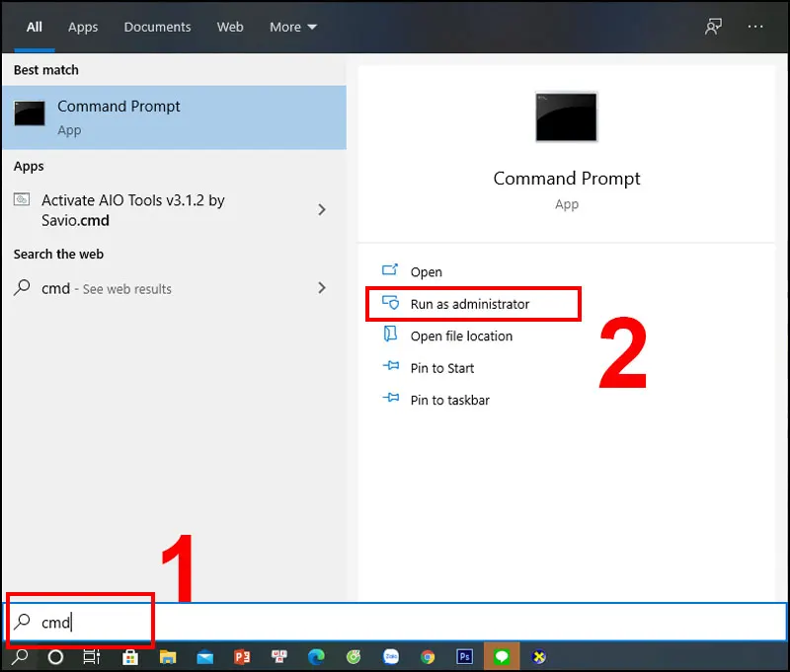Open PowerPoint from the taskbar
The height and width of the screenshot is (672, 790).
point(242,656)
